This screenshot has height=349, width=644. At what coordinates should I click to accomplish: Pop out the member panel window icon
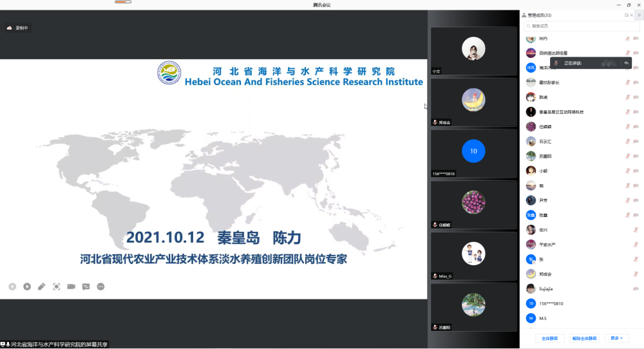click(x=627, y=15)
